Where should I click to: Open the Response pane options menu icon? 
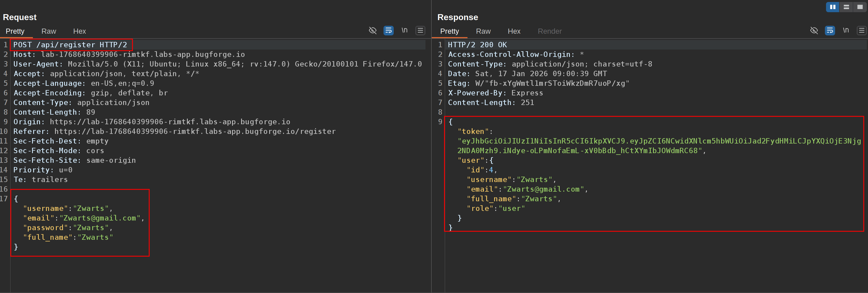click(861, 30)
